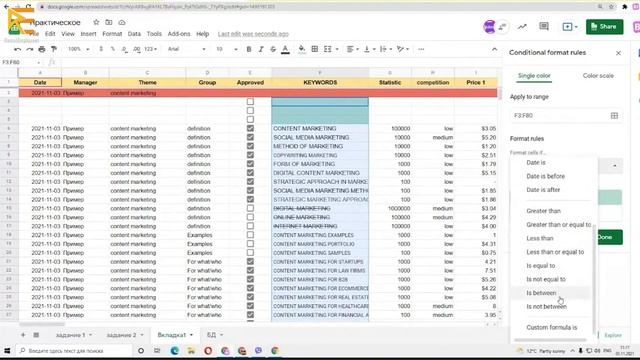640x360 pixels.
Task: Open the text rotation dropdown
Action: tap(403, 49)
